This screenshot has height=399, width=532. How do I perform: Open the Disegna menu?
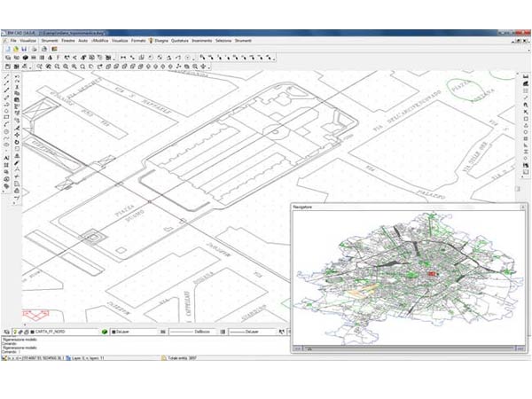tap(160, 41)
